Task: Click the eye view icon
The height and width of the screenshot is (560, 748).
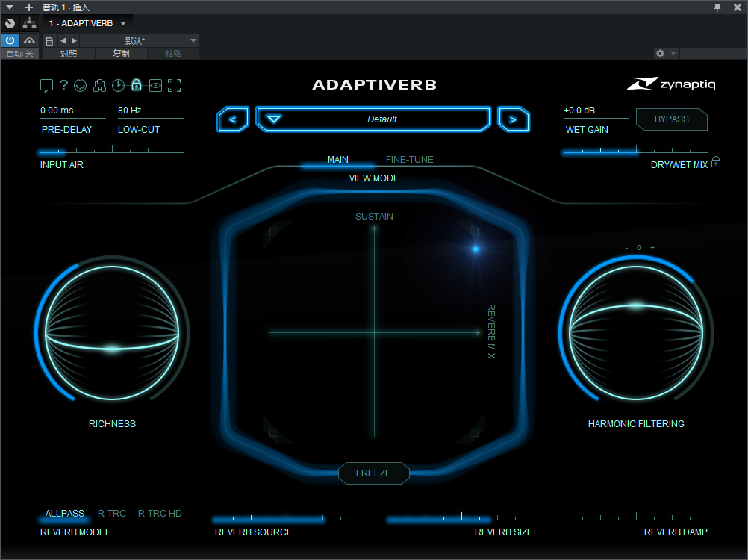Action: (155, 85)
